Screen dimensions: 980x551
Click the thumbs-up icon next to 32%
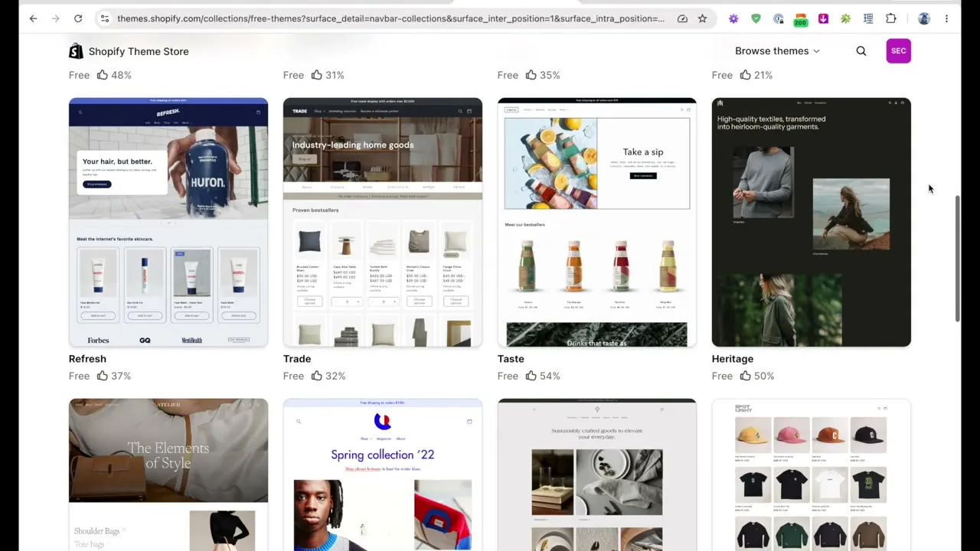316,376
